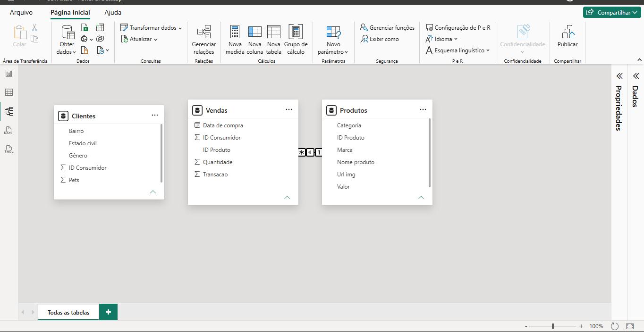644x332 pixels.
Task: Click Exibir como
Action: tap(380, 39)
